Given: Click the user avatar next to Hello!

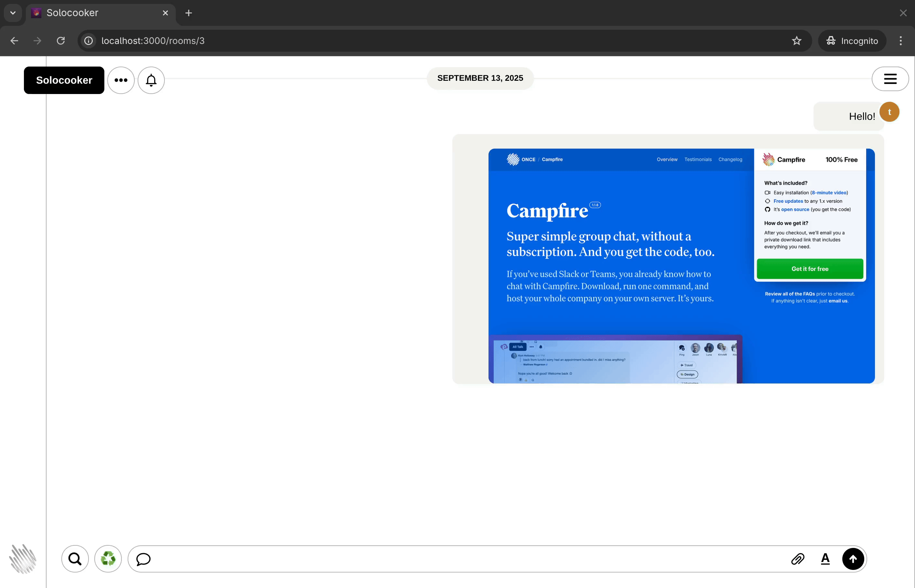Looking at the screenshot, I should tap(889, 111).
